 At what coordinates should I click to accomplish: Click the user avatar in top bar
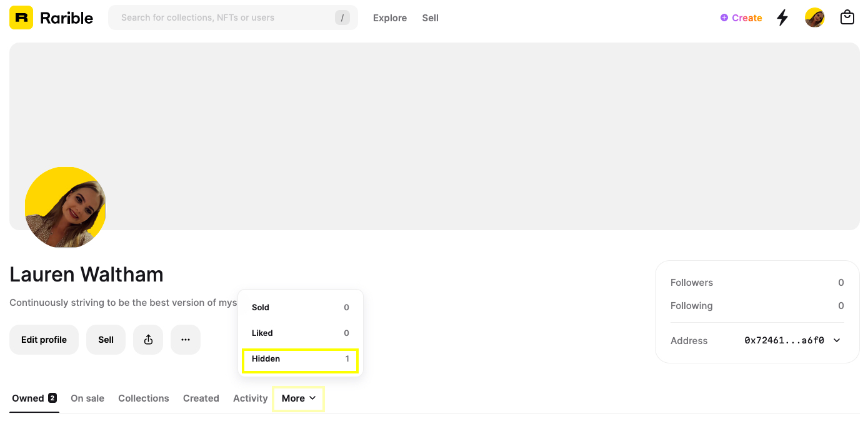tap(814, 18)
